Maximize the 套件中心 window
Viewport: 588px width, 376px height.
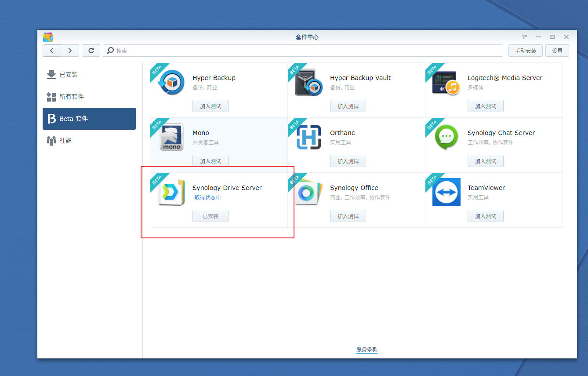coord(552,37)
